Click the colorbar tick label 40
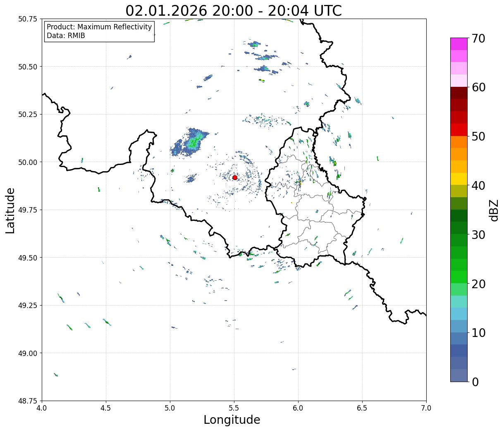Screen dimensions: 504x430 click(x=478, y=185)
